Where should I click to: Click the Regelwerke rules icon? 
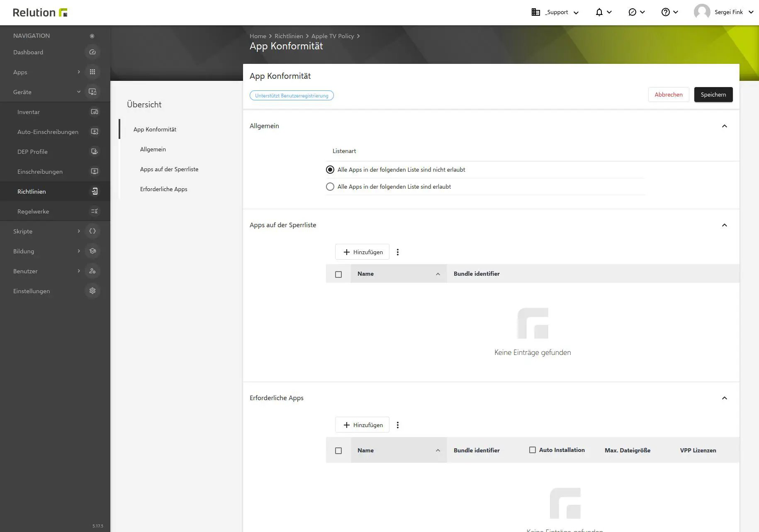(95, 211)
